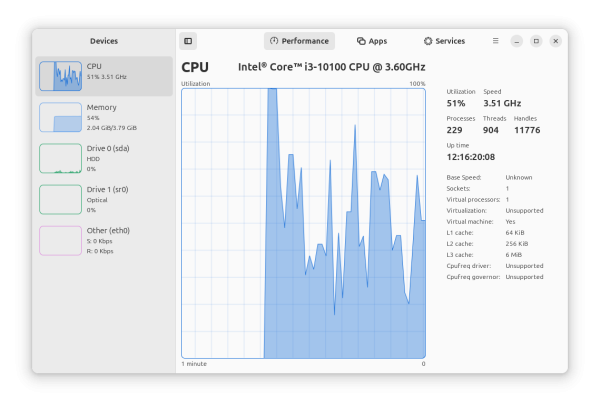Open the hamburger main menu
Viewport: 600px width, 408px height.
pos(495,41)
